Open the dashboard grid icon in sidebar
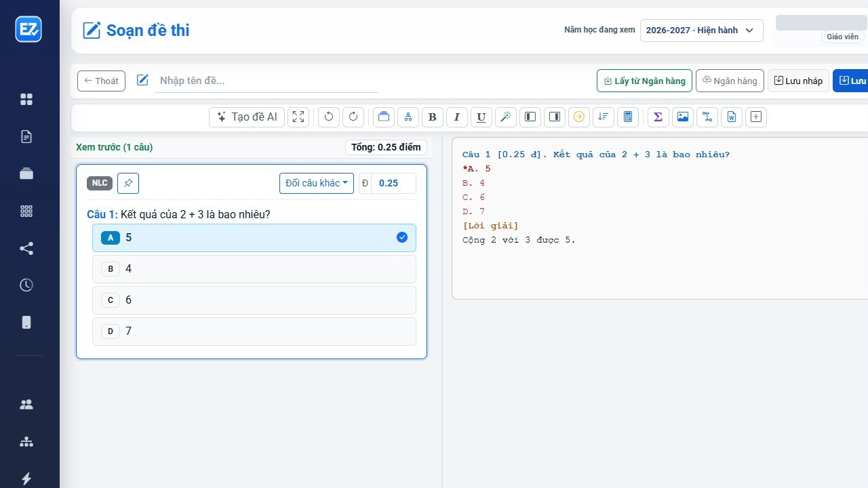 26,100
